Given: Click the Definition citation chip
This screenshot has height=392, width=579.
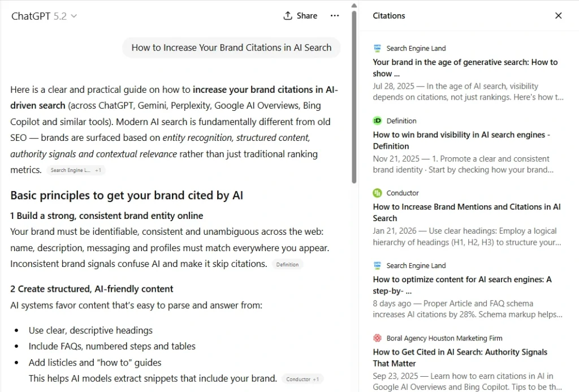Looking at the screenshot, I should (287, 265).
